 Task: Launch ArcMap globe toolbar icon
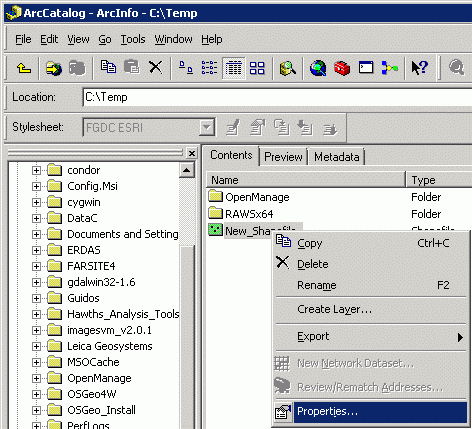pos(318,68)
